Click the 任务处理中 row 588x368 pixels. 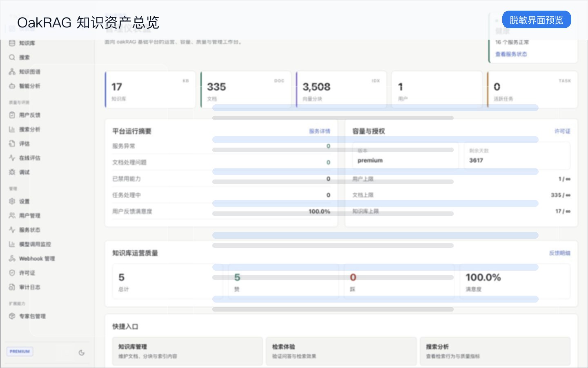(221, 195)
